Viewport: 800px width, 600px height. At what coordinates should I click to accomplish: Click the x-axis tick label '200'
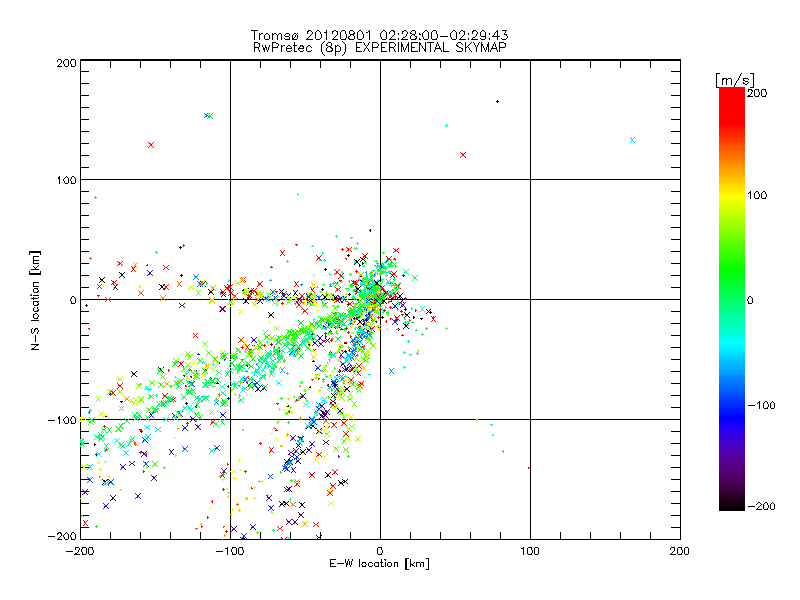coord(680,551)
